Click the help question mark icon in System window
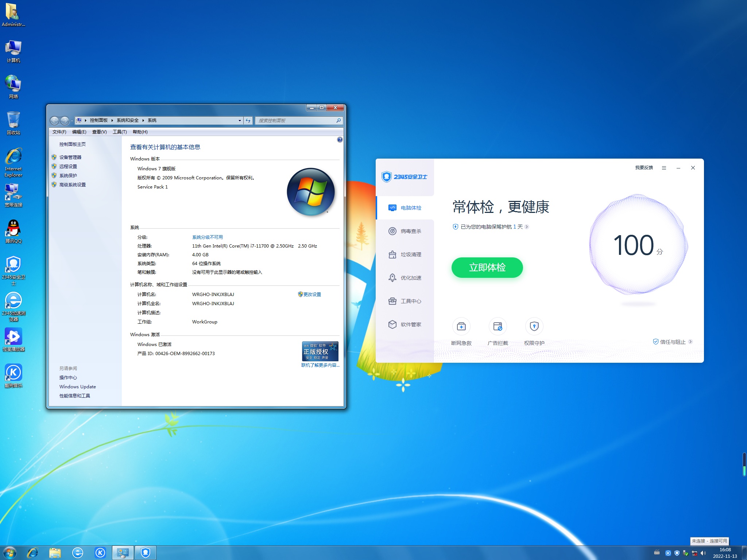This screenshot has width=747, height=560. pos(340,140)
